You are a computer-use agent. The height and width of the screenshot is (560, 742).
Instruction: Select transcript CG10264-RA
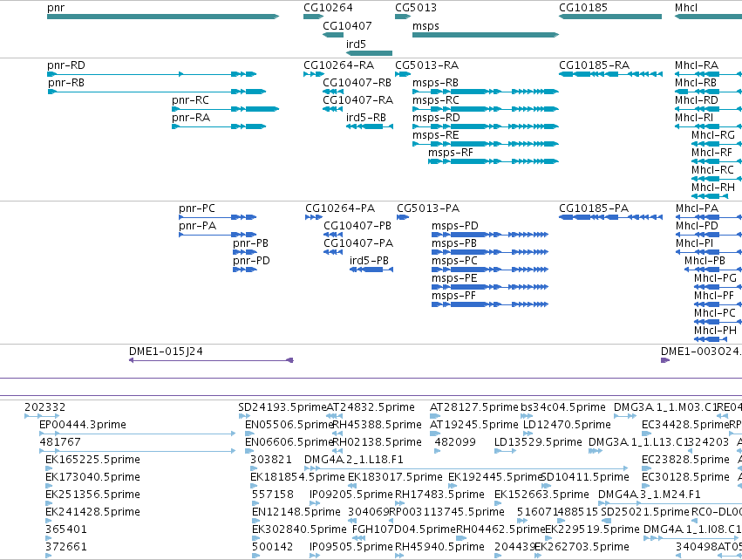[314, 74]
